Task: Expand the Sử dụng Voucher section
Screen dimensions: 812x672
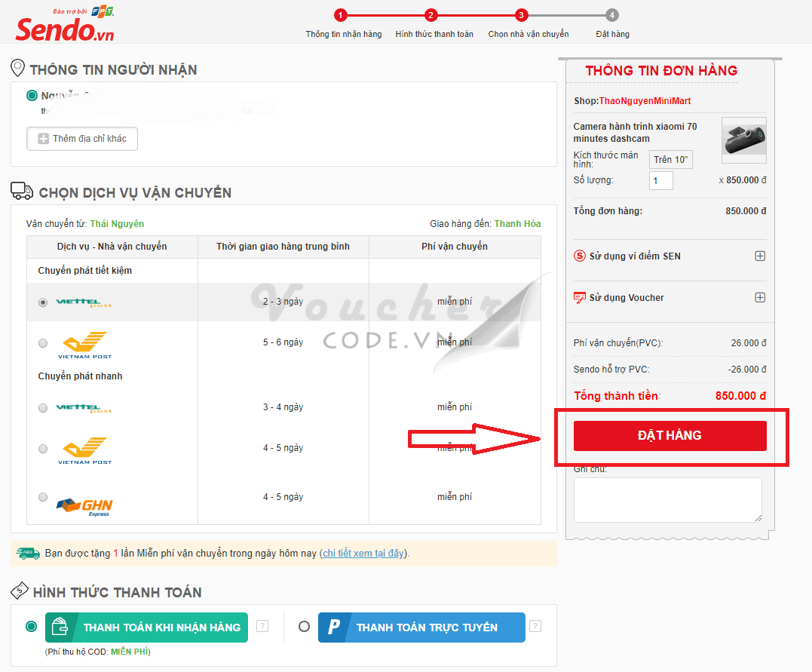Action: click(x=760, y=297)
